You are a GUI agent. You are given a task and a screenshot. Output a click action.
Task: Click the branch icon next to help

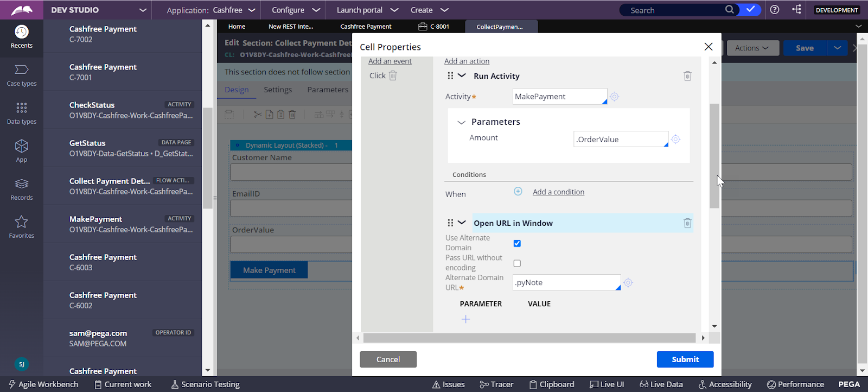click(796, 10)
